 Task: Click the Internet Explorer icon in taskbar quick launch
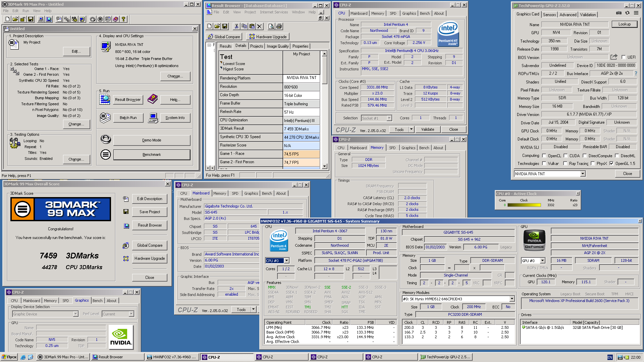23,357
